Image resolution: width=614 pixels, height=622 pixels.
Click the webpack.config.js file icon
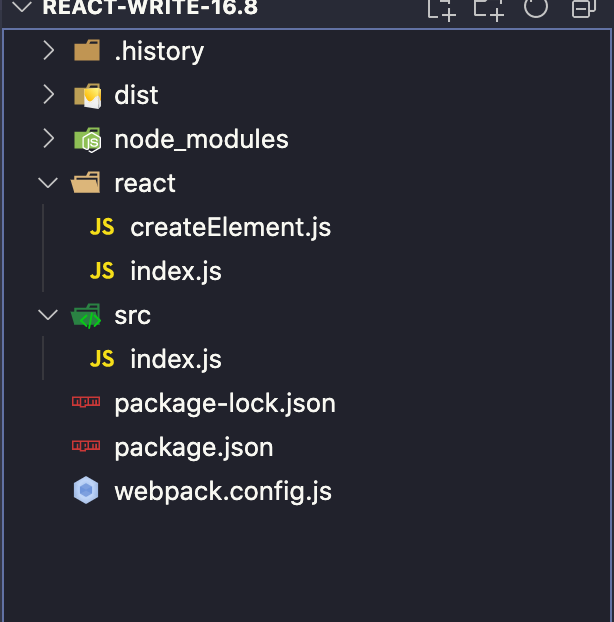click(x=87, y=492)
